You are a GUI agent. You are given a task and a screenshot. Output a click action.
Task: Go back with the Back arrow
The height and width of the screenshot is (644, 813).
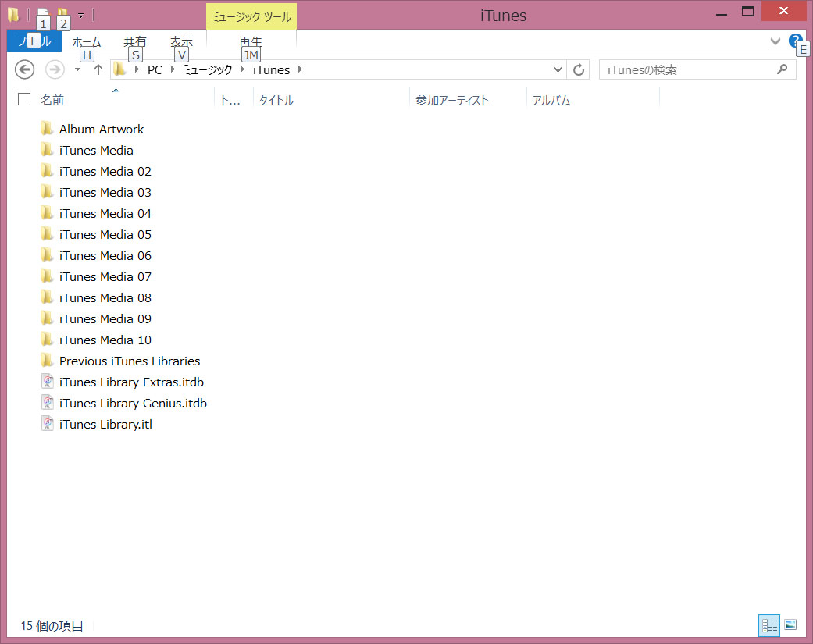point(24,69)
